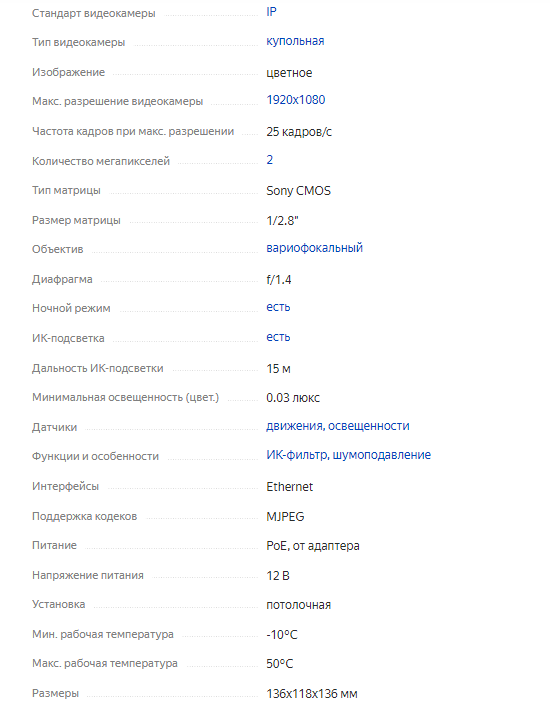Screen dimensions: 550x715
Task: Click the Размер матрицы label
Action: 76,221
